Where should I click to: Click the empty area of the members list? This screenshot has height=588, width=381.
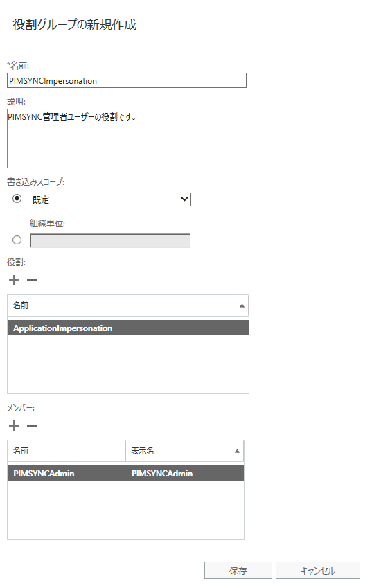[125, 510]
